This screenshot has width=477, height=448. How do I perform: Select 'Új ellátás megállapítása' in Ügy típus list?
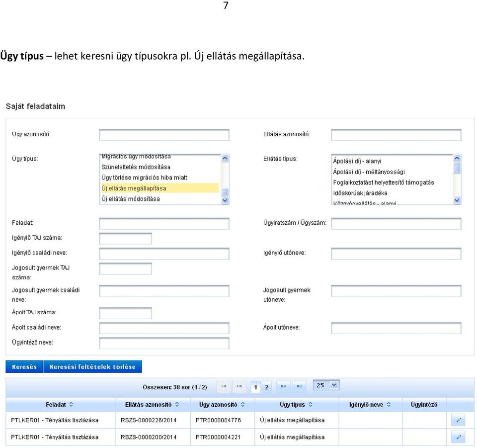[159, 188]
